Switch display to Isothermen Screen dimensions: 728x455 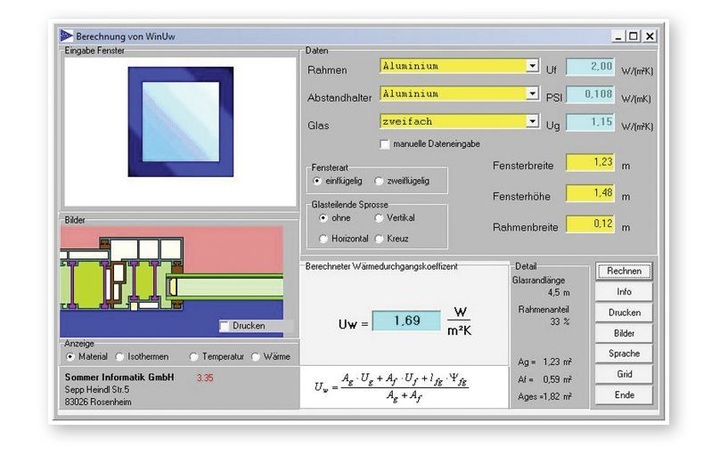[120, 356]
